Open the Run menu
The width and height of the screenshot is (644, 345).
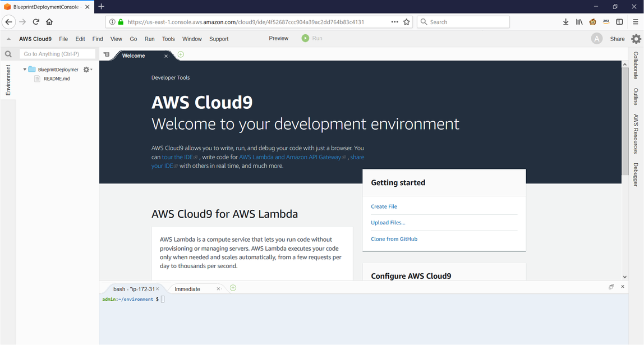point(149,39)
